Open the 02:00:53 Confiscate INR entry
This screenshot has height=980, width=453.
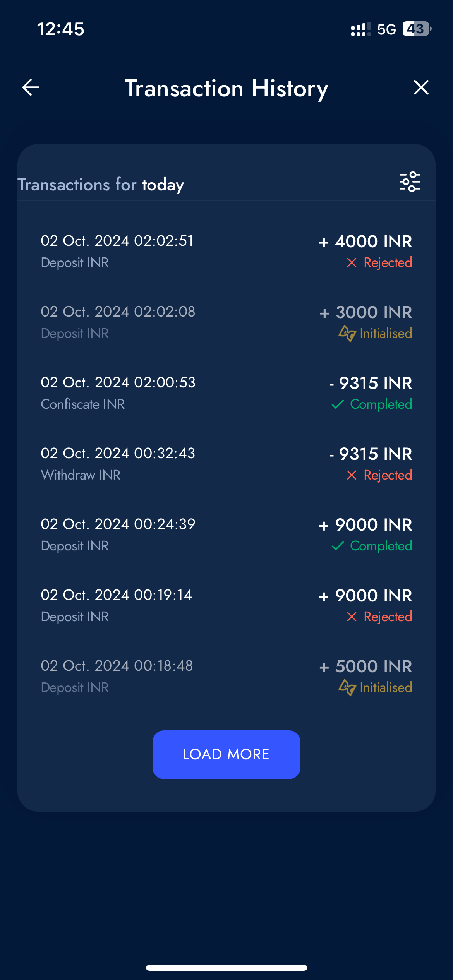click(226, 393)
